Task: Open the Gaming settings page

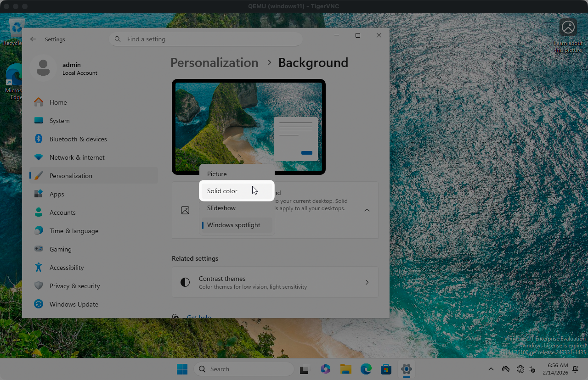Action: 60,249
